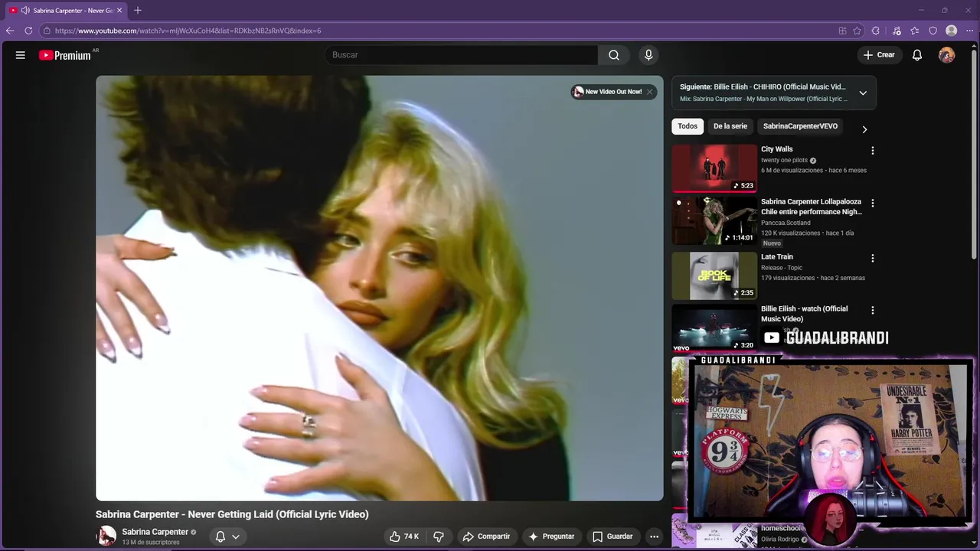This screenshot has width=980, height=551.
Task: Dislike the video with thumbs-down
Action: tap(439, 536)
